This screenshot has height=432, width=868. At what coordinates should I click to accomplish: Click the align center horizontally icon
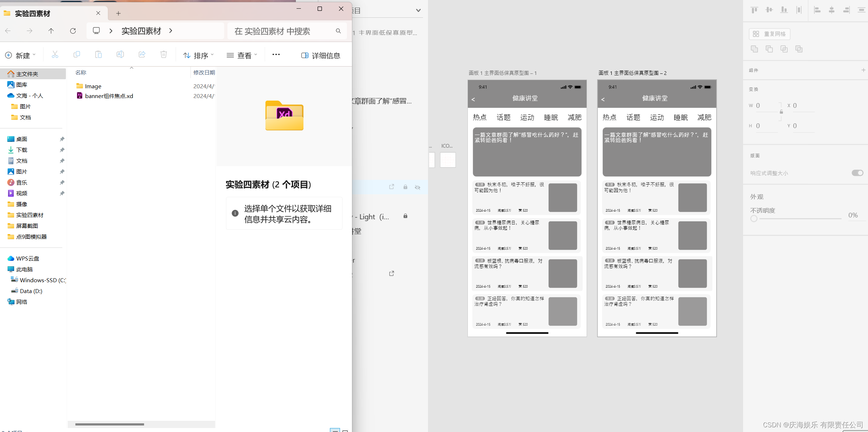(831, 10)
